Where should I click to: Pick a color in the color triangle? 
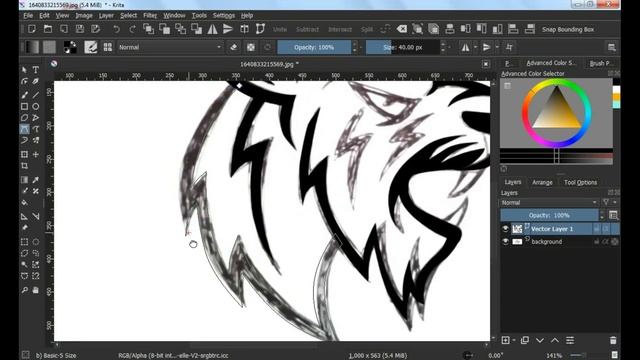(x=557, y=113)
